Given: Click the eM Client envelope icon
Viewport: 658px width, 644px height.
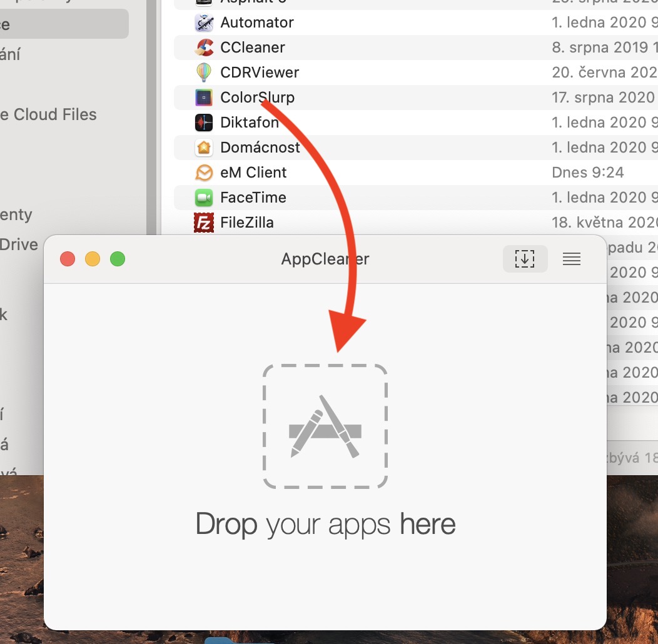Looking at the screenshot, I should tap(204, 173).
